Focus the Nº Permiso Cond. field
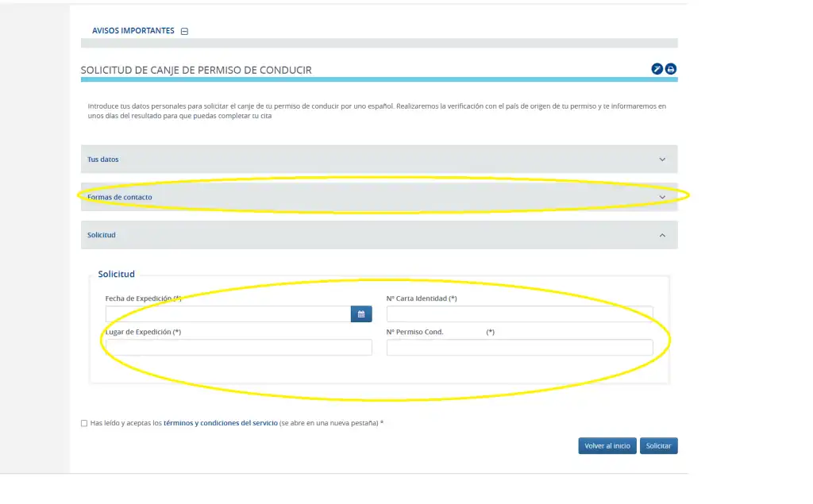813x504 pixels. pyautogui.click(x=519, y=348)
